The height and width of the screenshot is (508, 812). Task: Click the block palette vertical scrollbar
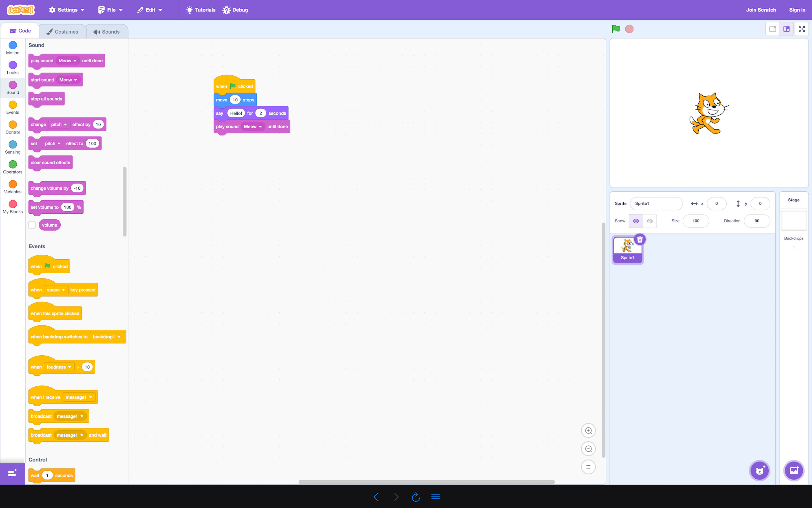coord(125,202)
